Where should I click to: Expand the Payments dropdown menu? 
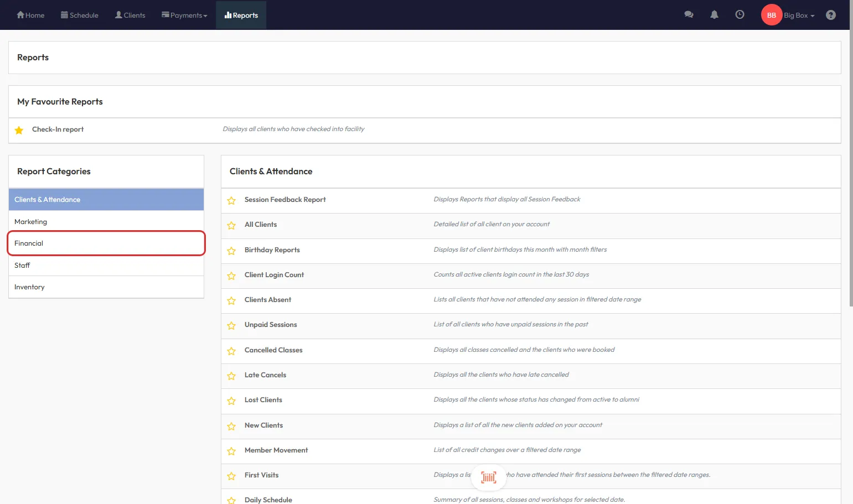click(x=184, y=15)
